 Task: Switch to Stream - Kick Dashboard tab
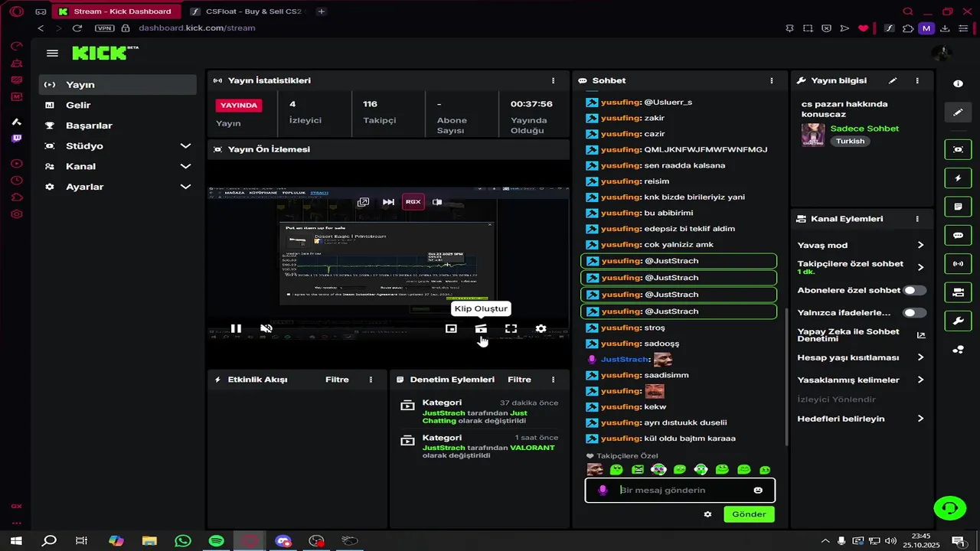[117, 11]
